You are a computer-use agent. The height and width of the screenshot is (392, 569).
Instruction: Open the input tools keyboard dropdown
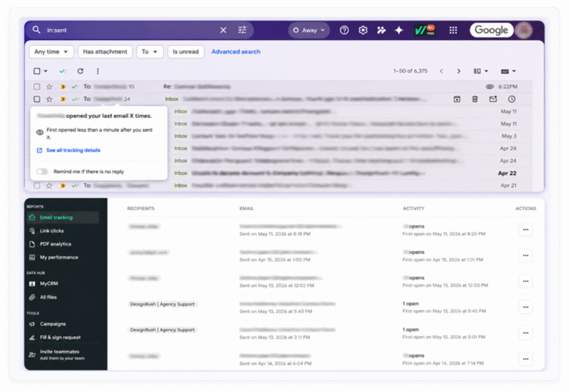click(508, 71)
